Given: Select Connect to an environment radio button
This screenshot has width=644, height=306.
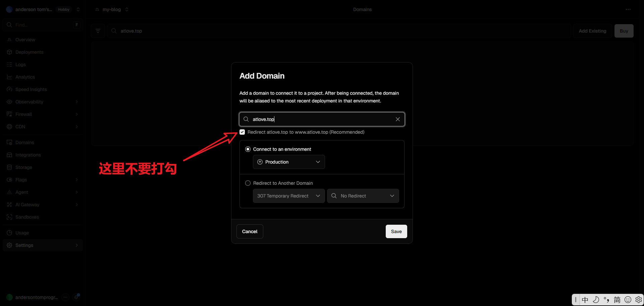Looking at the screenshot, I should (248, 149).
